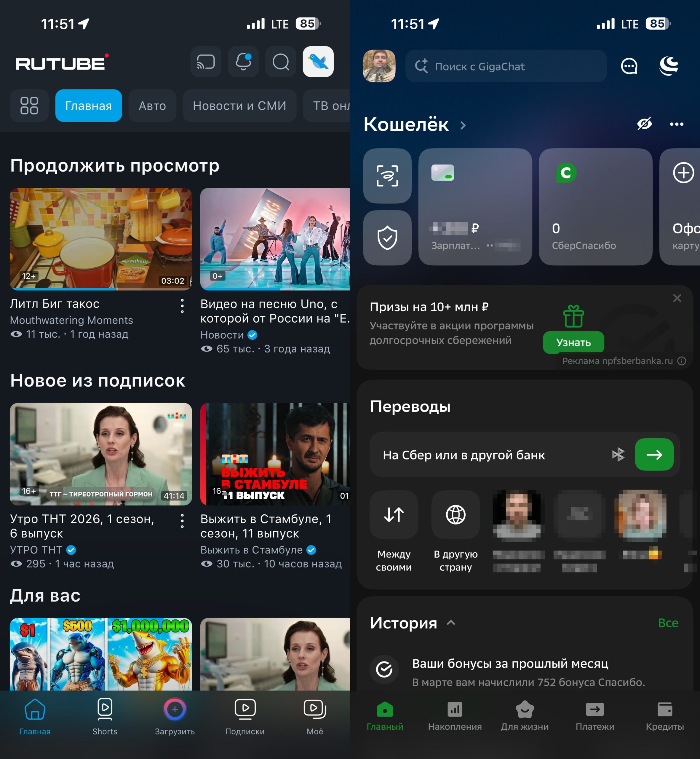Open the Платежи tab in Sber
700x759 pixels.
[x=595, y=715]
